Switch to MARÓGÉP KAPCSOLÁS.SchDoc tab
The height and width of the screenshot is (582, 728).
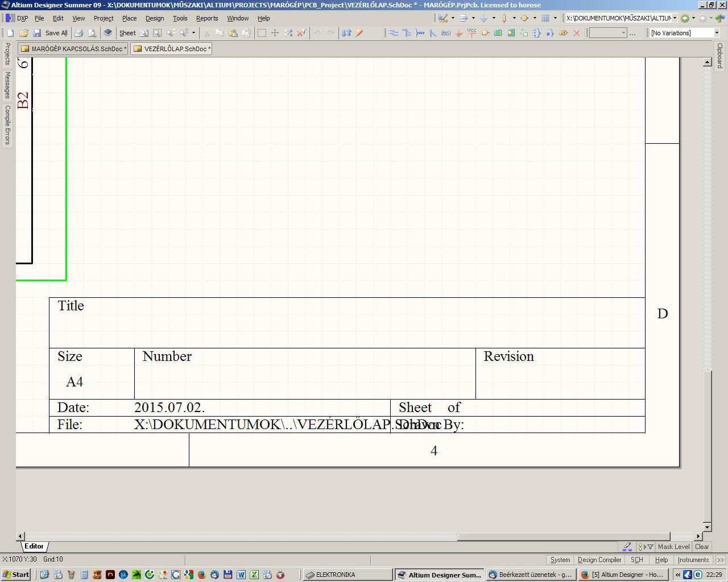[x=73, y=49]
